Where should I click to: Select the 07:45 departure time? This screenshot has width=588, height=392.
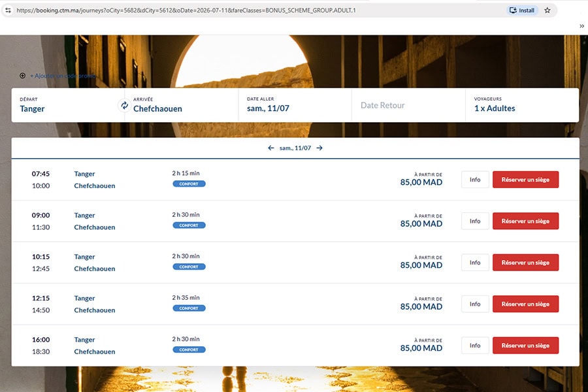41,174
